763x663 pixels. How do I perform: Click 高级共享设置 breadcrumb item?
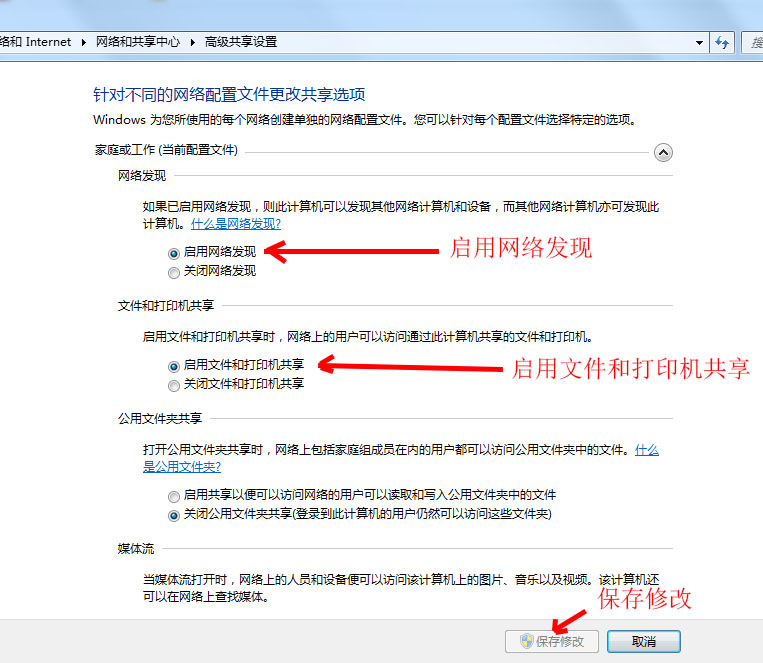[241, 42]
